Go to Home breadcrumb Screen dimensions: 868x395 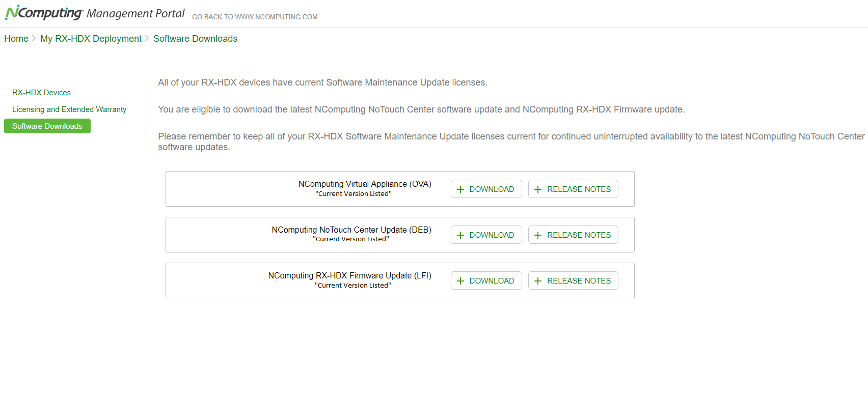(16, 39)
